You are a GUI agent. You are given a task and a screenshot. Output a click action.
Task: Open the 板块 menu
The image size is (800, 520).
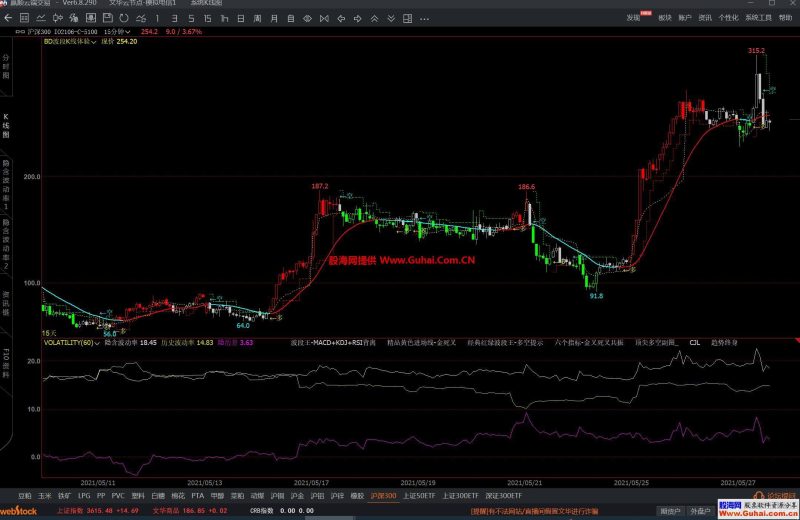tap(665, 18)
